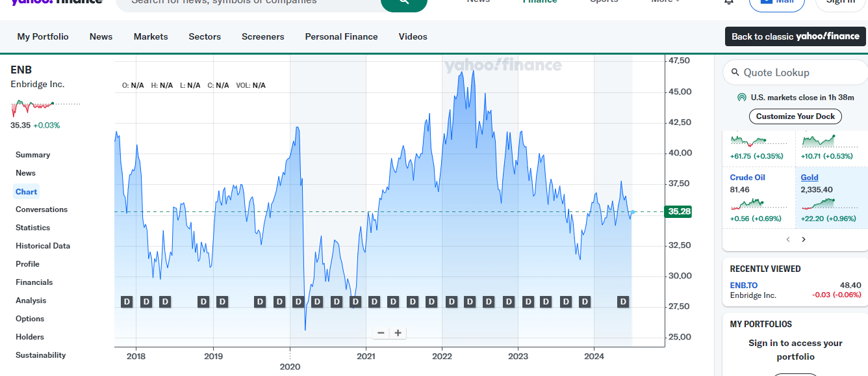Click the 2024 year axis label
Viewport: 868px width, 376px height.
[594, 356]
